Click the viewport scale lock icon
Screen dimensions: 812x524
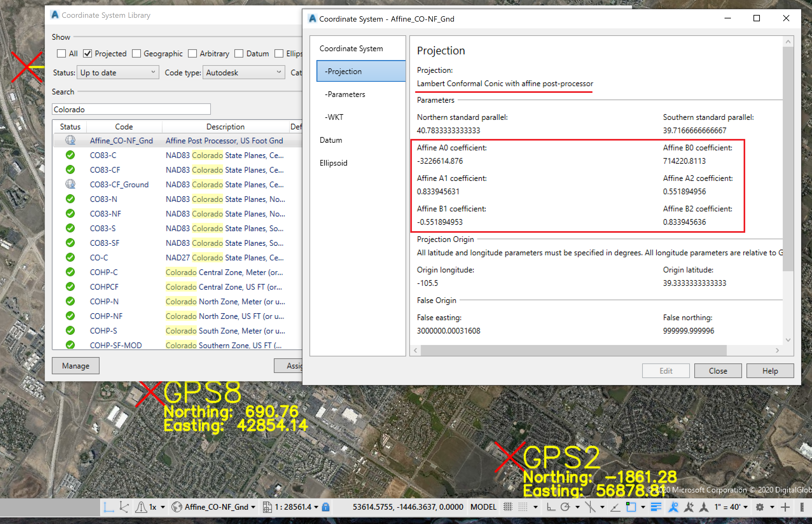pos(326,507)
